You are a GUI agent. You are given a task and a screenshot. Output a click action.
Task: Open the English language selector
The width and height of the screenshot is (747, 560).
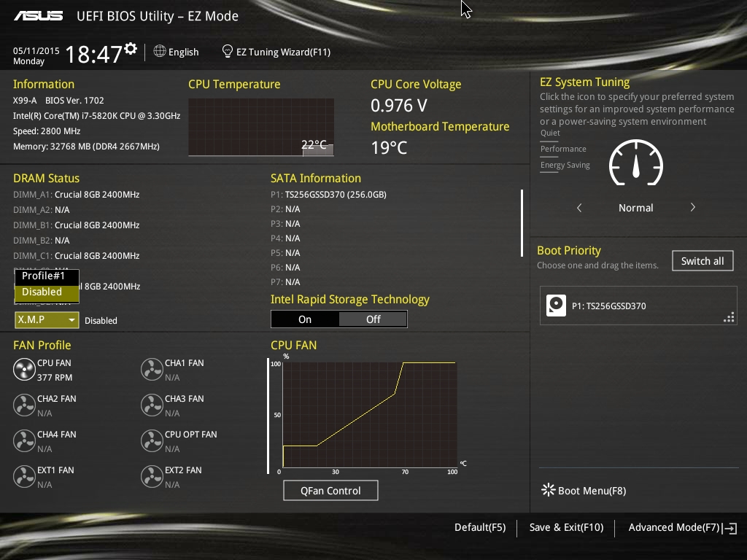coord(177,52)
